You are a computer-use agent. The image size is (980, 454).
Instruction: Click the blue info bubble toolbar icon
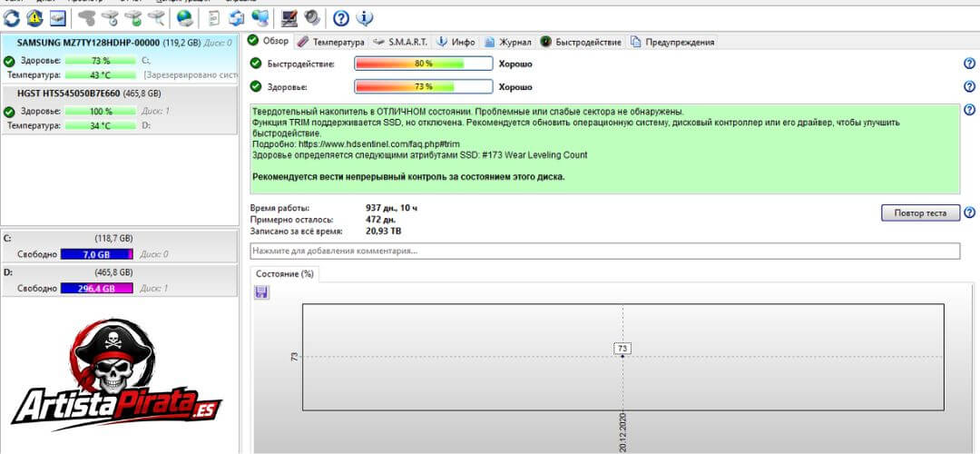(x=365, y=18)
